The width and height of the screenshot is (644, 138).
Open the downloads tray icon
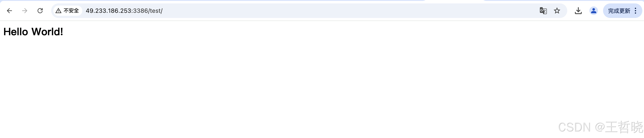(578, 11)
